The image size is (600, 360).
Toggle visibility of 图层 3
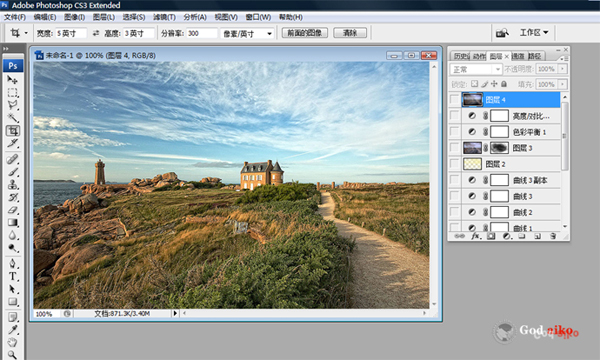[x=454, y=148]
